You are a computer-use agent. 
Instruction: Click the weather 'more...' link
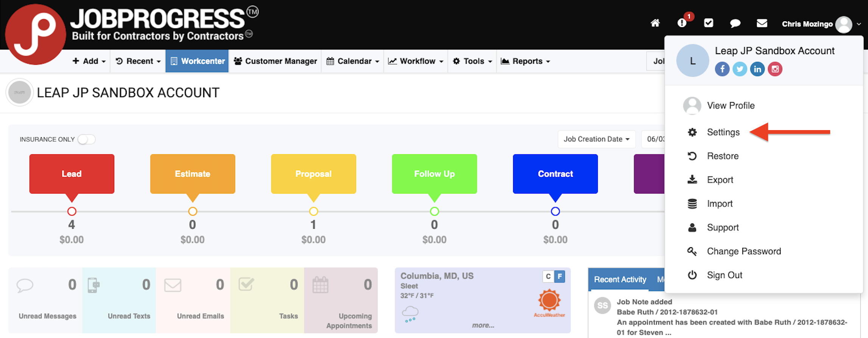coord(483,325)
